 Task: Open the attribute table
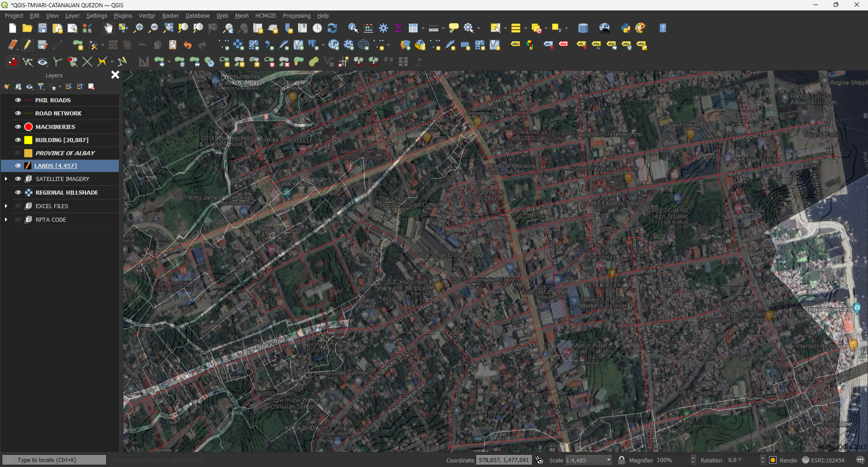(x=413, y=28)
